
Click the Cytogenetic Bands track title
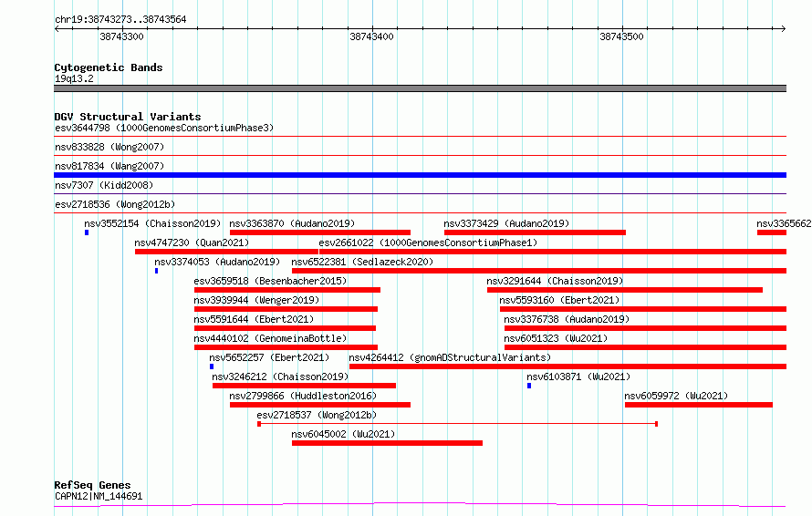[x=109, y=67]
